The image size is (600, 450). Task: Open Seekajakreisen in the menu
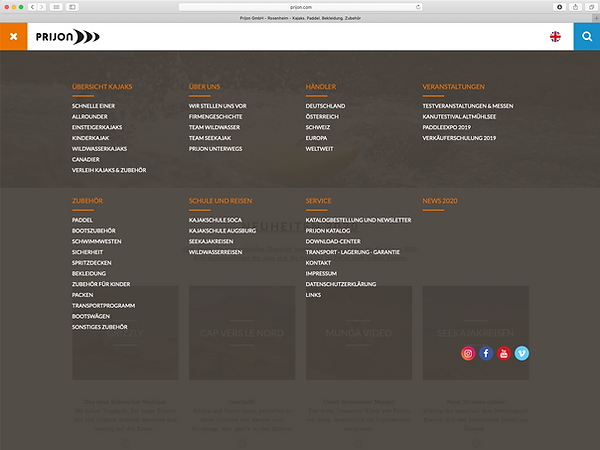tap(211, 241)
